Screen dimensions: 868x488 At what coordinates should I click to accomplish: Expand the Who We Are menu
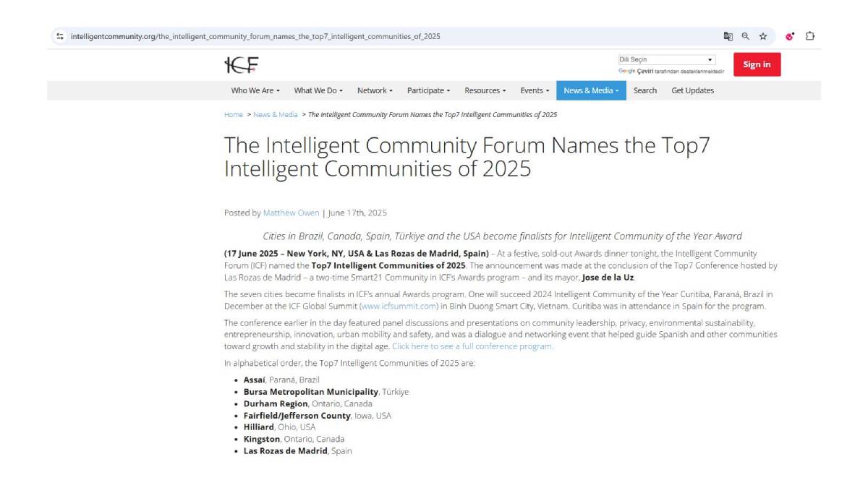tap(255, 90)
